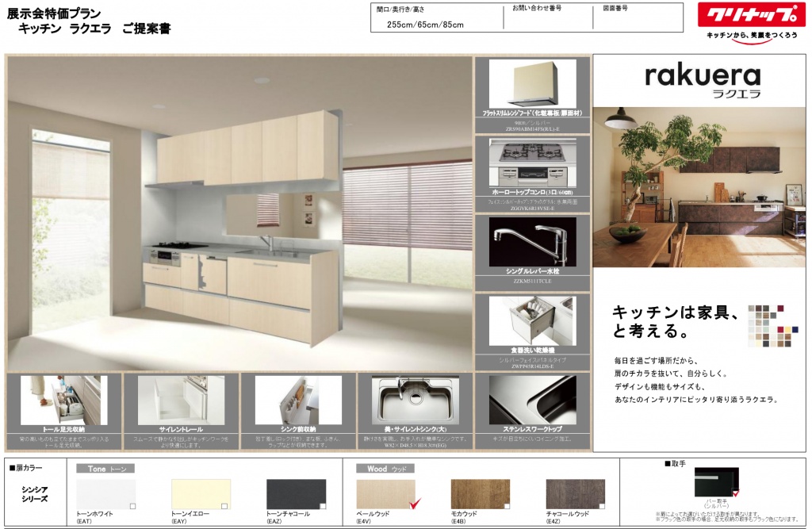Image resolution: width=812 pixels, height=529 pixels.
Task: Click the main pale wood kitchen rendering
Action: point(239,213)
